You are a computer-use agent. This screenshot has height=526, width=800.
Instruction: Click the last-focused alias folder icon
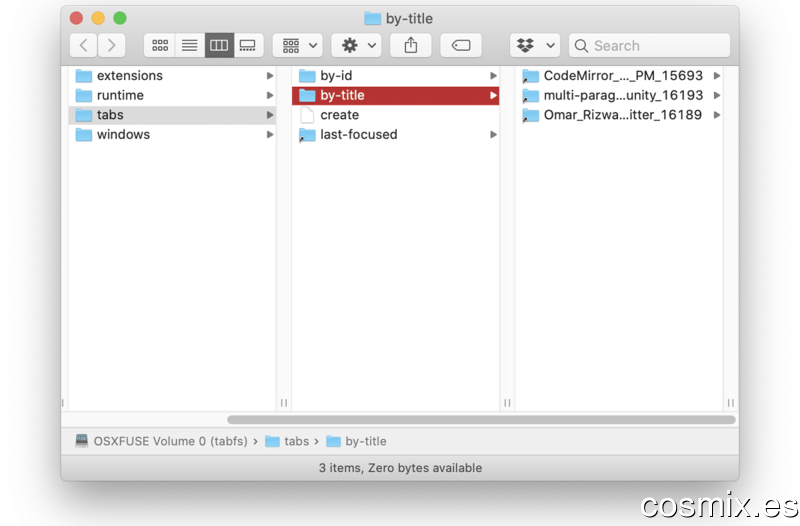tap(307, 135)
